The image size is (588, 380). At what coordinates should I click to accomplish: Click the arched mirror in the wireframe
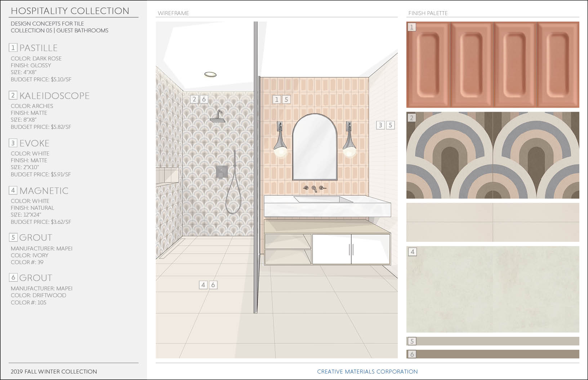(x=315, y=147)
